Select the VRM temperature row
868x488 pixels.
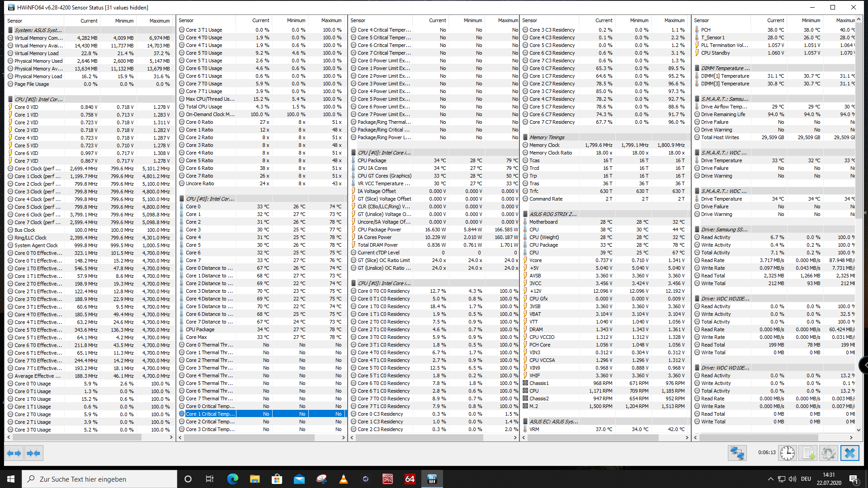tap(605, 429)
